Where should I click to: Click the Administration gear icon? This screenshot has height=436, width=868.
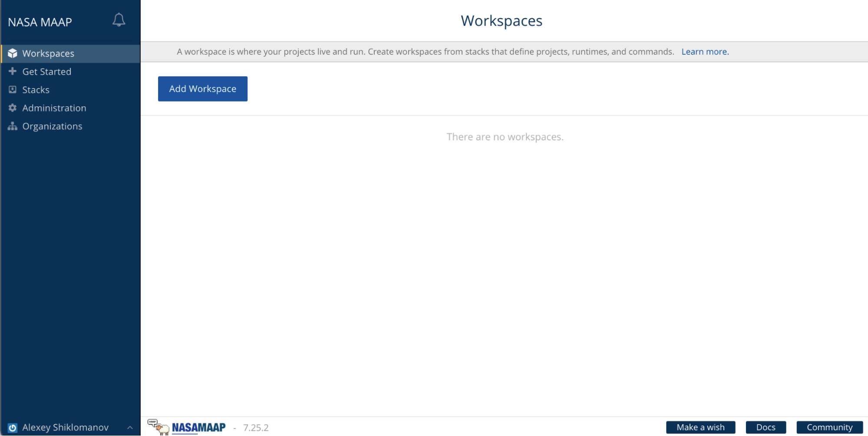13,108
